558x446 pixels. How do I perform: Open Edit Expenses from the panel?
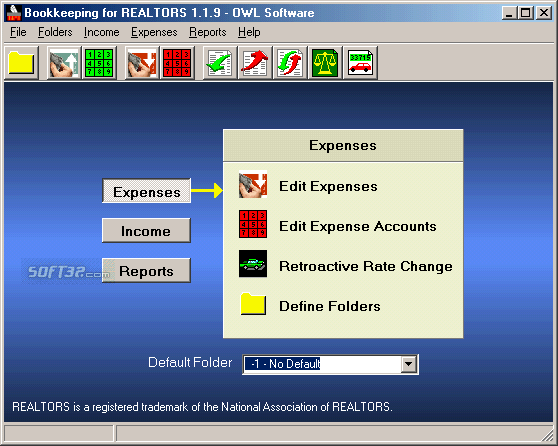click(x=328, y=186)
